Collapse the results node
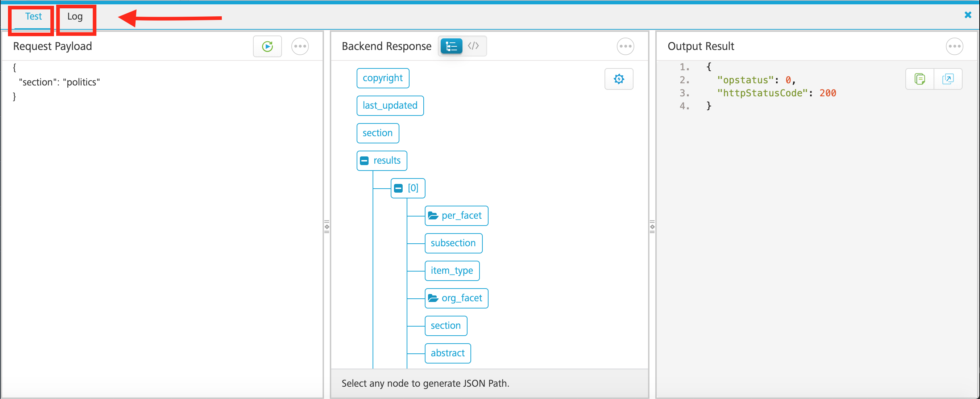The width and height of the screenshot is (980, 399). tap(364, 160)
